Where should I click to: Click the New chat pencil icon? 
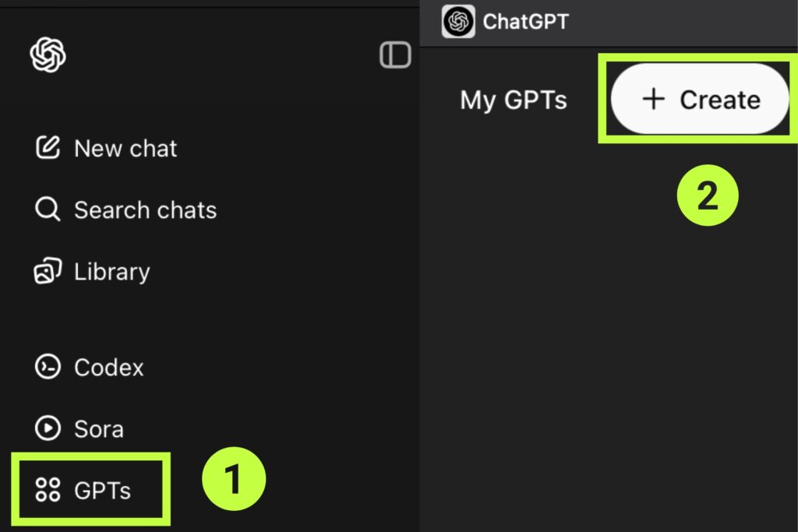[48, 148]
